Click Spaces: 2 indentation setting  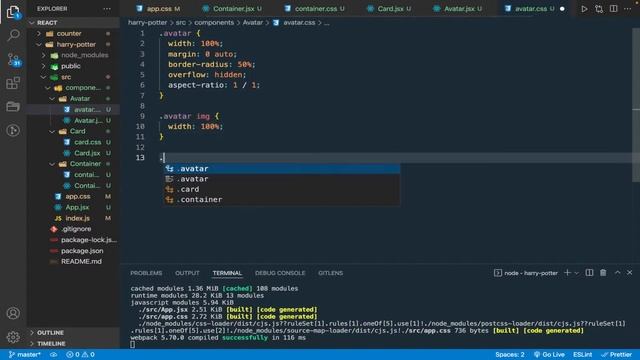tap(510, 355)
